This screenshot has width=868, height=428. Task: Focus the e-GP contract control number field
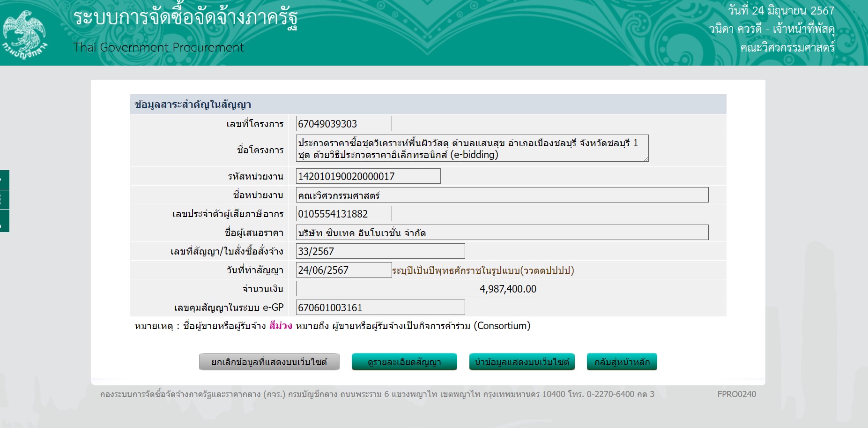(x=380, y=308)
